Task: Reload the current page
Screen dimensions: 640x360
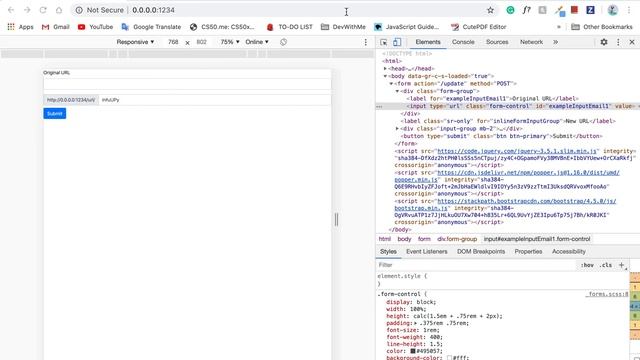Action: pos(43,10)
